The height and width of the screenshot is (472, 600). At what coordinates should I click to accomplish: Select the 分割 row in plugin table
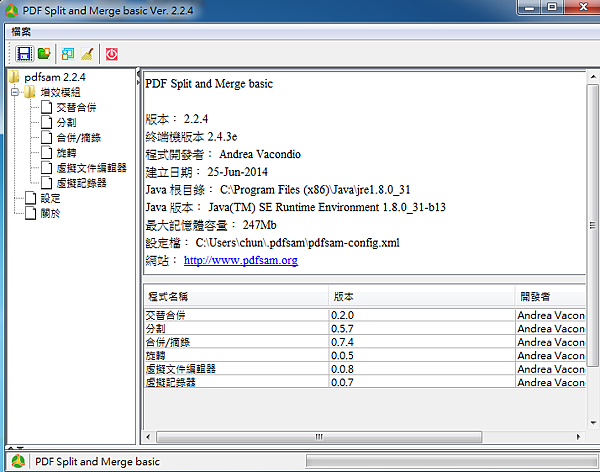point(365,329)
